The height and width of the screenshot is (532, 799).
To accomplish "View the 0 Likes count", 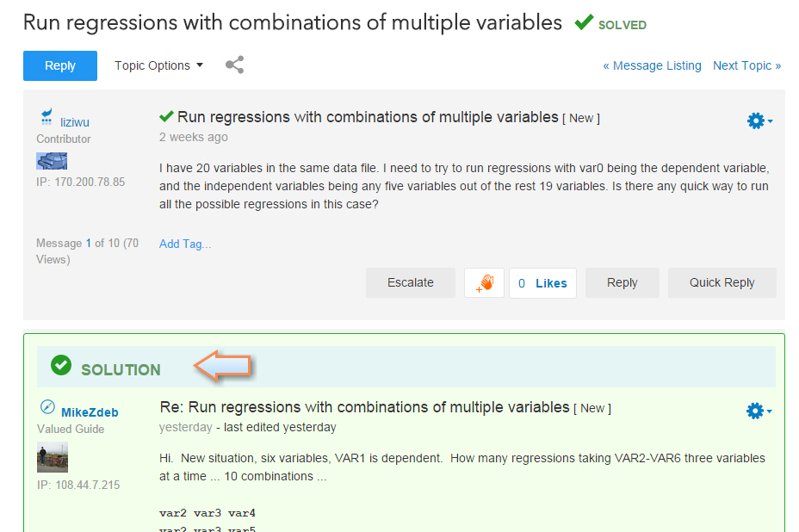I will point(542,282).
